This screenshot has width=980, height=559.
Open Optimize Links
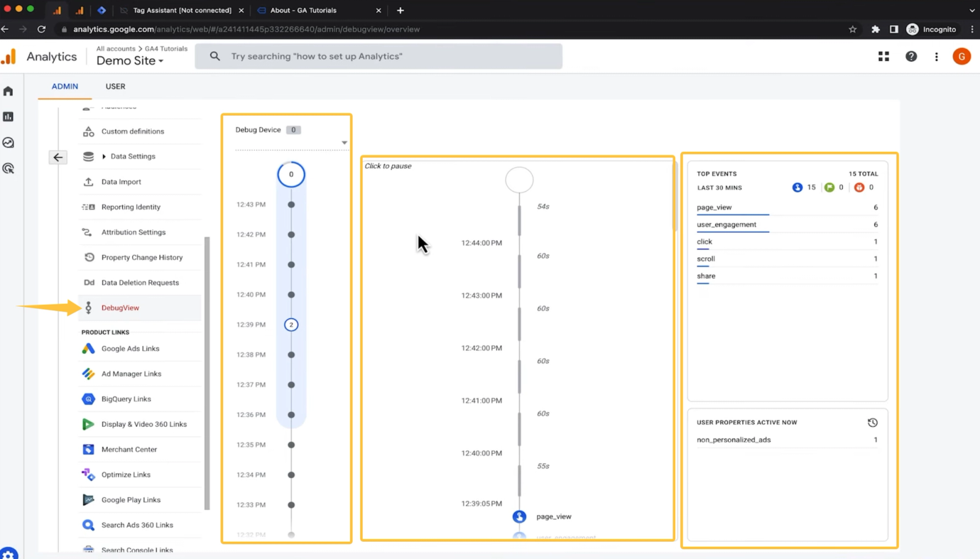pos(126,475)
